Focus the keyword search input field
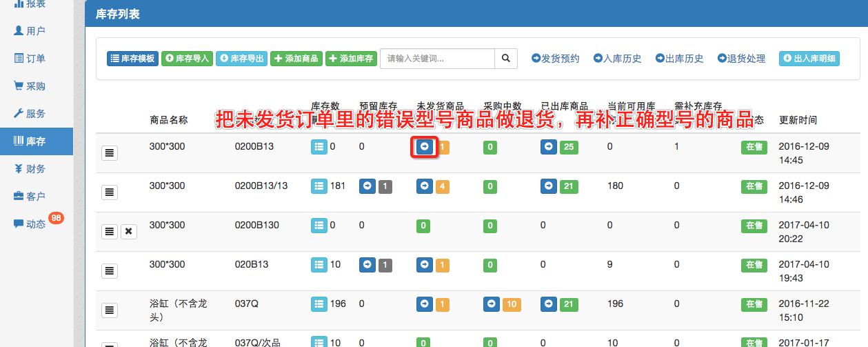868x347 pixels. tap(437, 59)
